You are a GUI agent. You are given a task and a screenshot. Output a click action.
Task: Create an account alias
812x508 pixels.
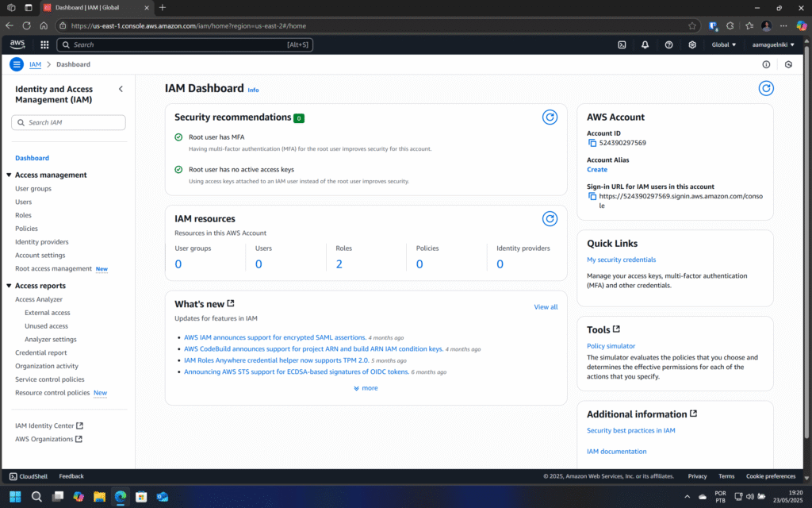click(x=596, y=170)
